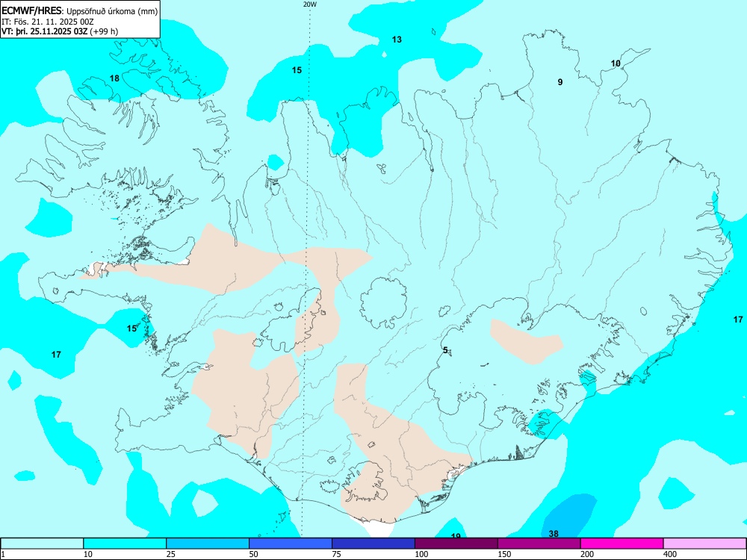Click the legend tick label "200"
The width and height of the screenshot is (747, 560).
(x=587, y=554)
